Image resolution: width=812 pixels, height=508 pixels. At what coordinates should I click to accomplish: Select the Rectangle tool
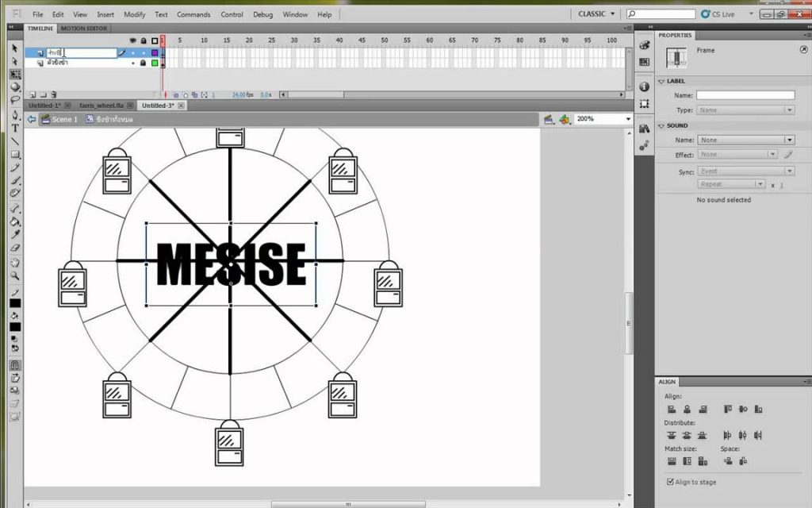coord(15,155)
